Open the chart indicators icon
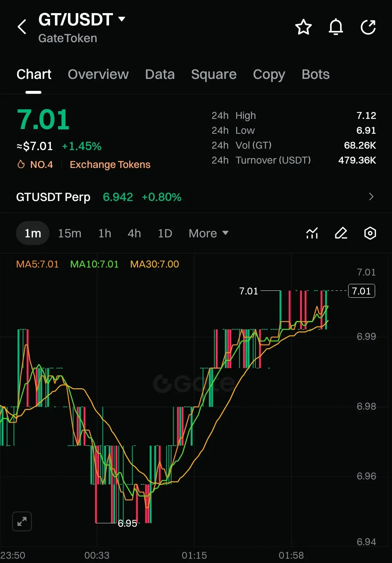The width and height of the screenshot is (392, 563). pyautogui.click(x=312, y=233)
